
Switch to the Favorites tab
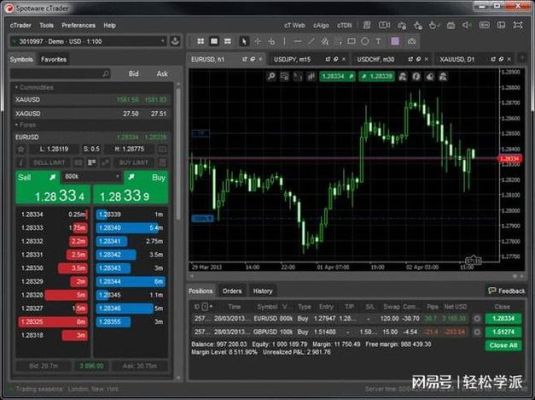[x=54, y=59]
